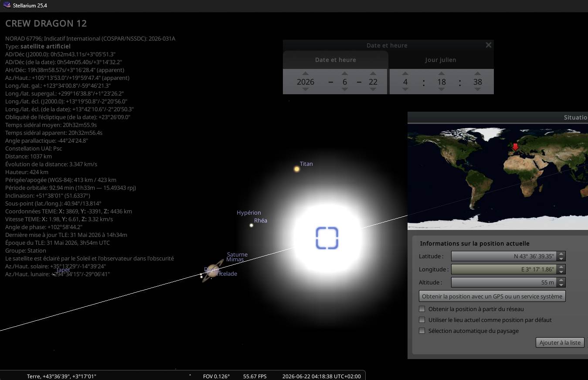Click Obtenir la position avec un GPS button
Screen dimensions: 588x380
(492, 296)
